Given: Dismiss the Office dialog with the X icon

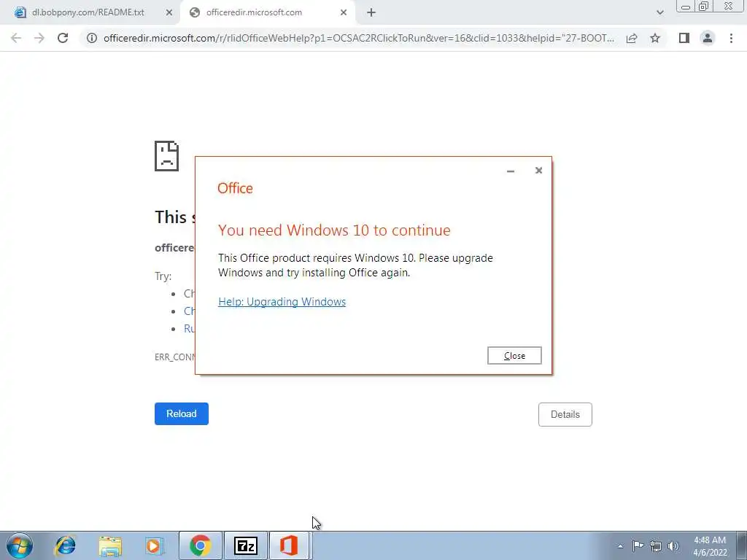Looking at the screenshot, I should click(538, 171).
